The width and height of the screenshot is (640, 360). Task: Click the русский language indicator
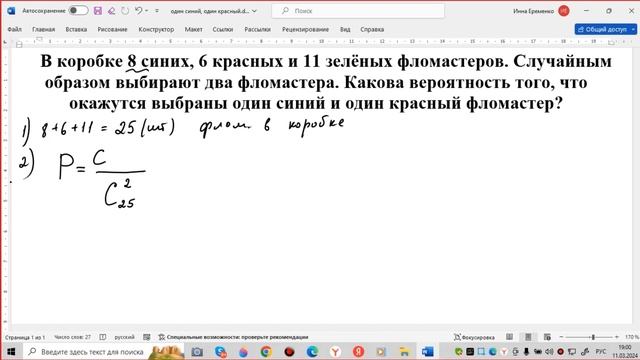coord(124,337)
